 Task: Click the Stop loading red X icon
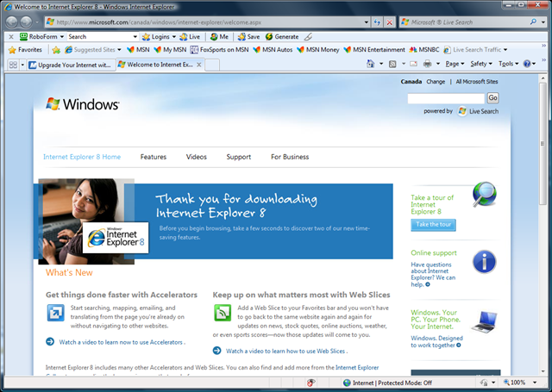(389, 22)
